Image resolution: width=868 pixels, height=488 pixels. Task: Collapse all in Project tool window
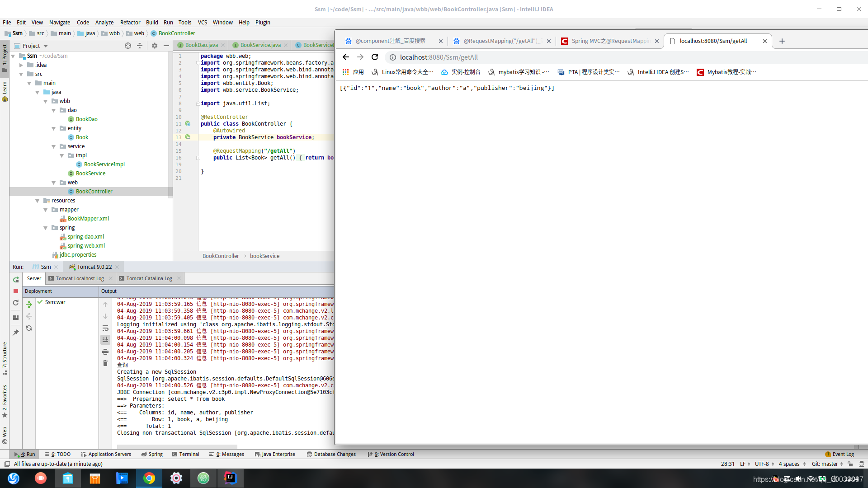pyautogui.click(x=140, y=46)
